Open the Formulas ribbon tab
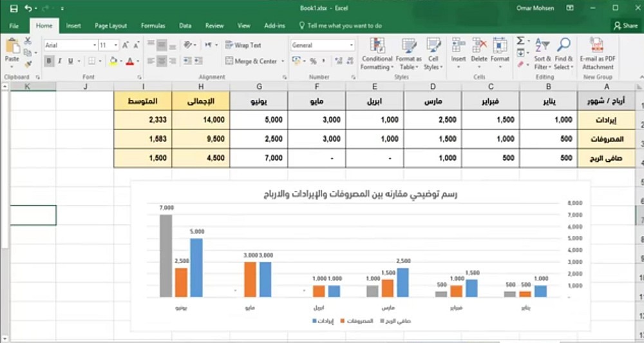This screenshot has width=644, height=343. point(153,26)
